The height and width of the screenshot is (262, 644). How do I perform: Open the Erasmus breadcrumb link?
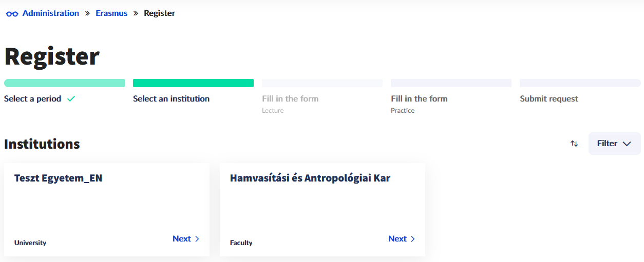click(111, 13)
